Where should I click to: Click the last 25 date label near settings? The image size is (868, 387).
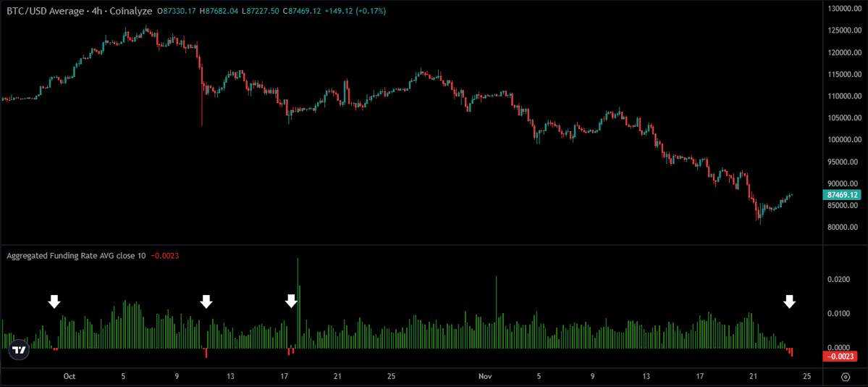pos(808,376)
